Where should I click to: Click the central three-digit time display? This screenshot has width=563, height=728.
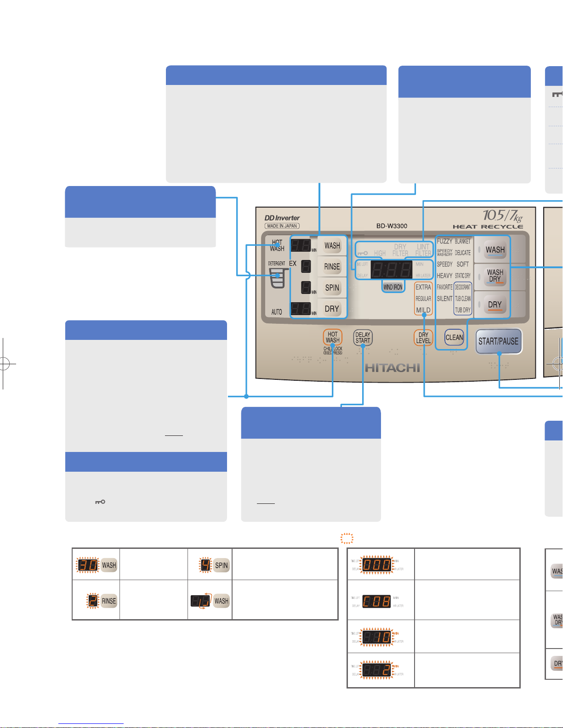tap(392, 270)
